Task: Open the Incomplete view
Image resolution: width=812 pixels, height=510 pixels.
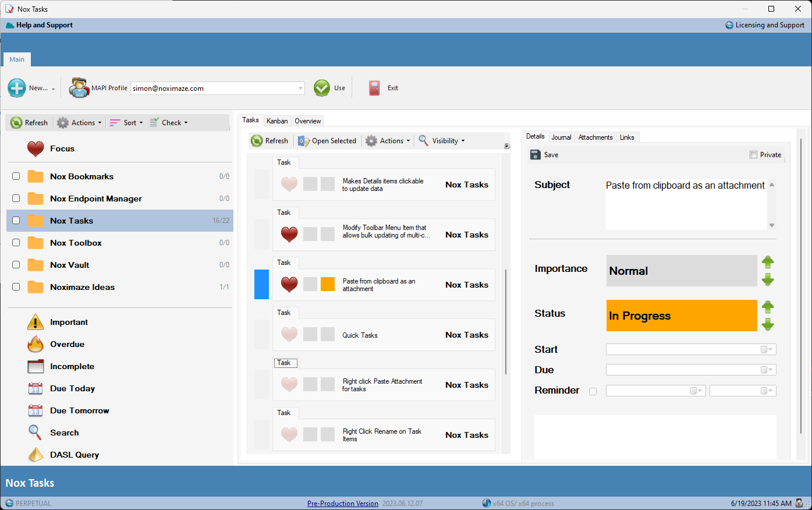Action: pos(36,366)
